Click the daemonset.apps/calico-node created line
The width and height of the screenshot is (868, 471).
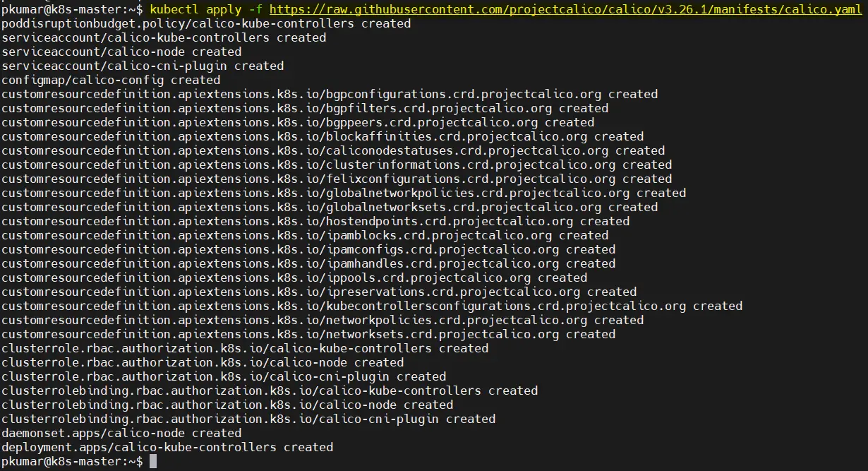click(121, 433)
